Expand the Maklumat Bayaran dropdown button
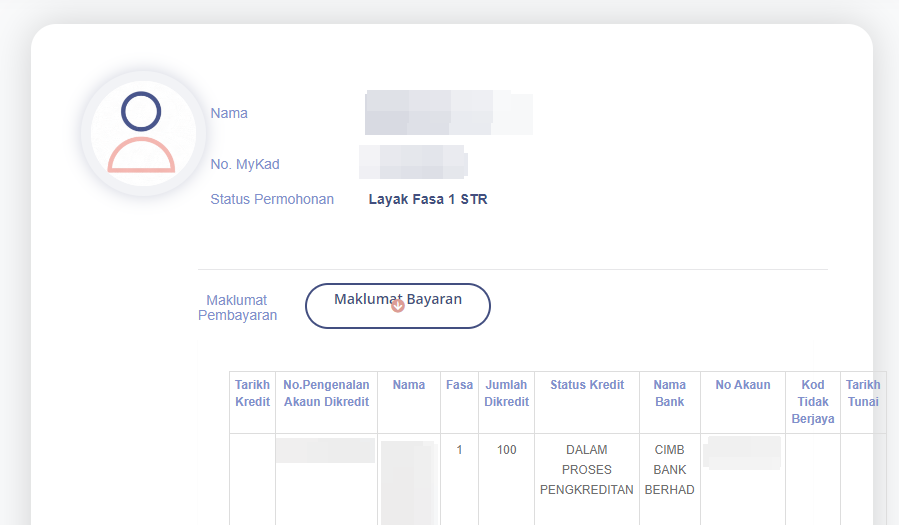899x525 pixels. click(397, 305)
